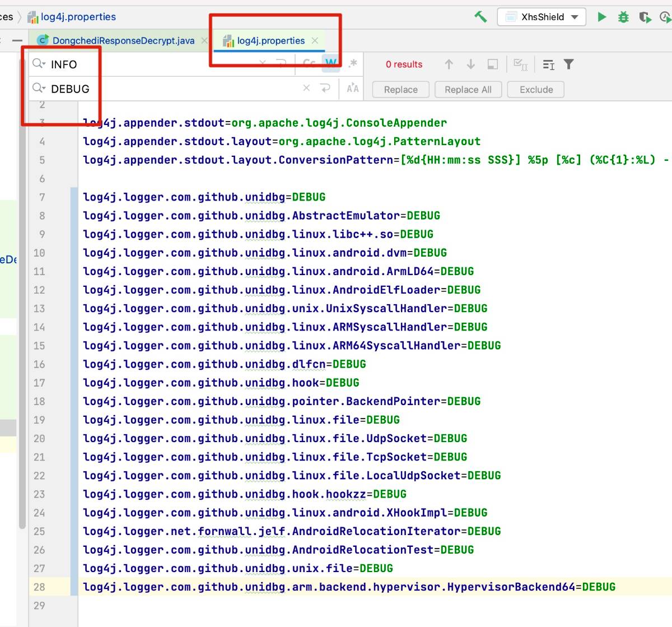Screen dimensions: 672x627
Task: Start debugging with the bug icon
Action: click(x=623, y=17)
